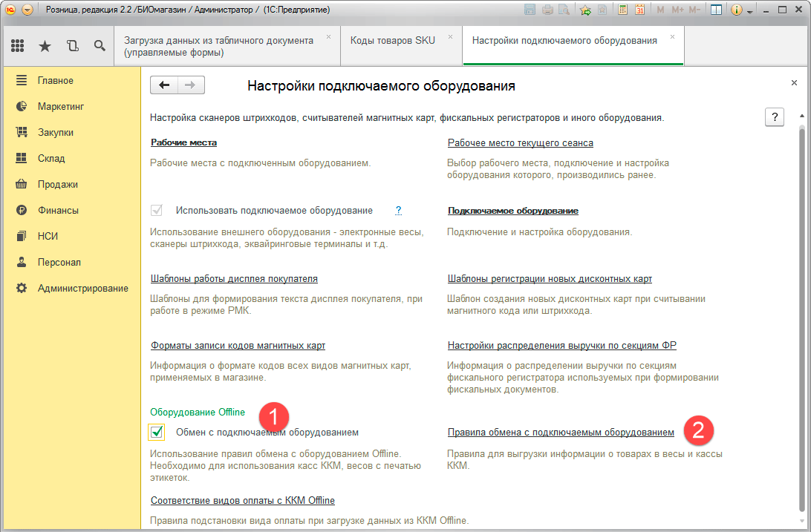Open the sections menu grid icon

coord(17,46)
